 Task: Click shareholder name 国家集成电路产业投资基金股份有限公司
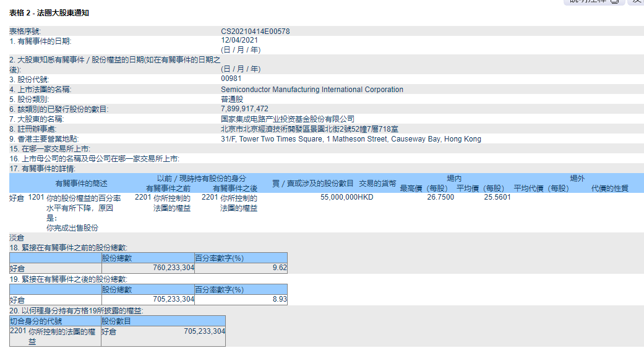tap(288, 119)
